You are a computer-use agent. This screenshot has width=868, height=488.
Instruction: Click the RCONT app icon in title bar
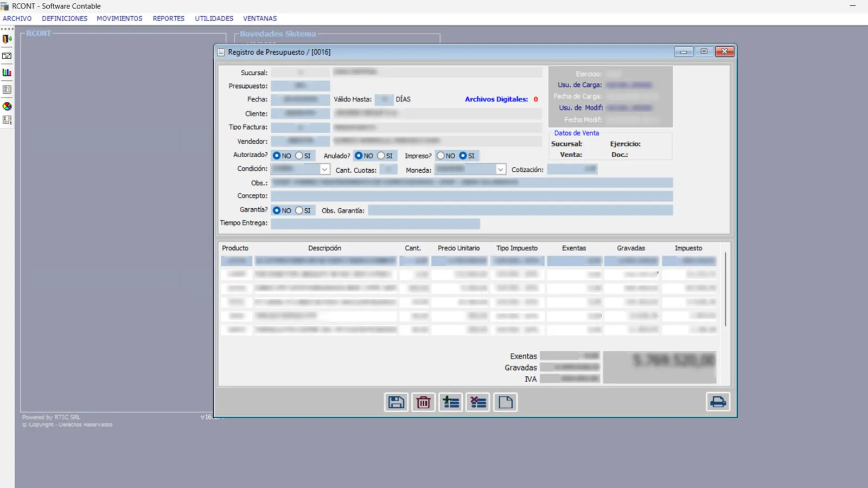5,6
